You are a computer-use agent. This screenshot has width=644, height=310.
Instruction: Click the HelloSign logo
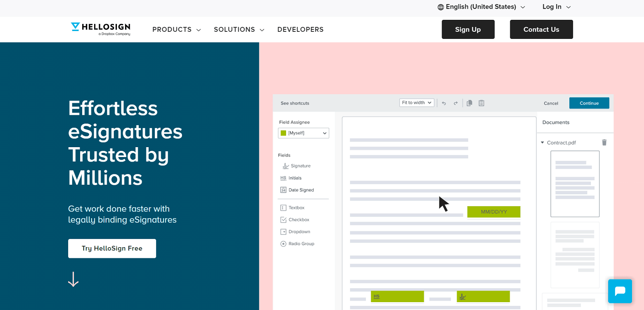[100, 29]
